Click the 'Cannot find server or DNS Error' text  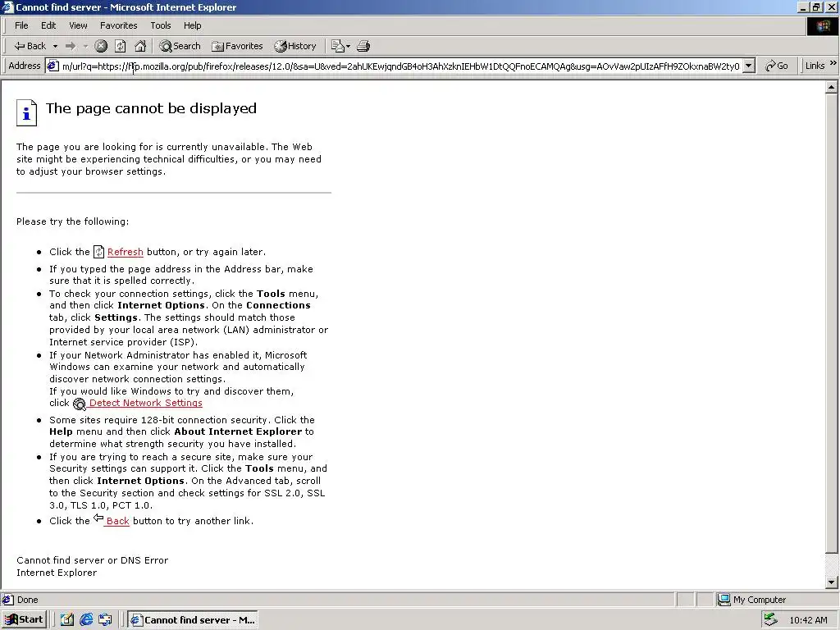(92, 560)
